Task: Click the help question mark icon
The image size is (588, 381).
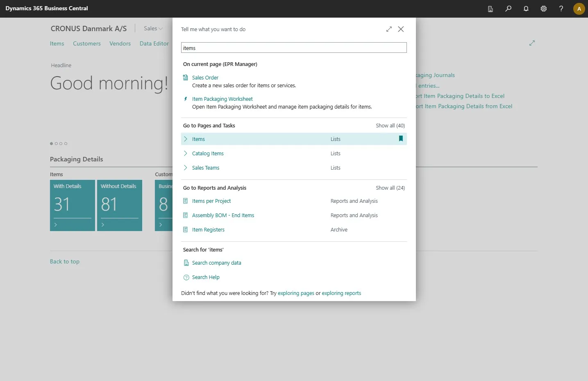Action: pyautogui.click(x=561, y=9)
